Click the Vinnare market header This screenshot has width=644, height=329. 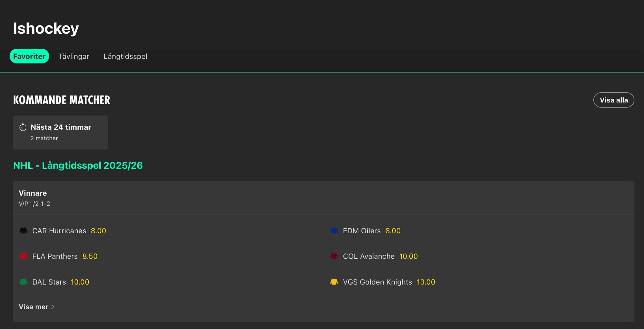pyautogui.click(x=33, y=193)
